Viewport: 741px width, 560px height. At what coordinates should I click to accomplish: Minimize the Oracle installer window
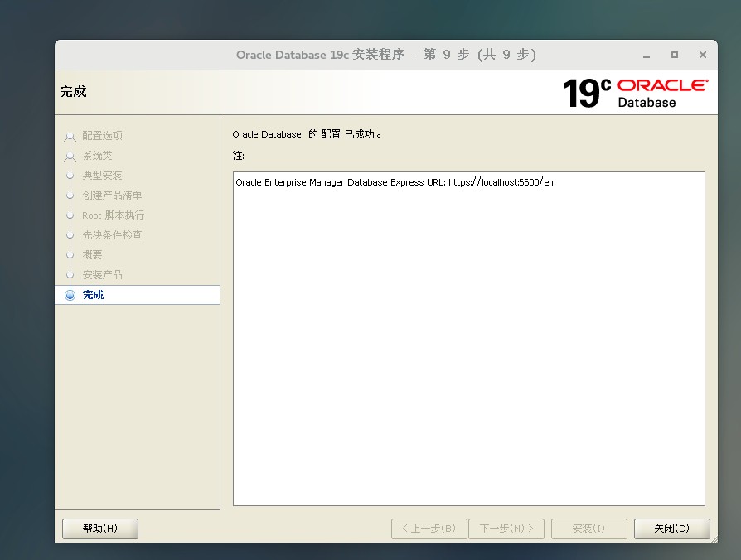[x=647, y=56]
